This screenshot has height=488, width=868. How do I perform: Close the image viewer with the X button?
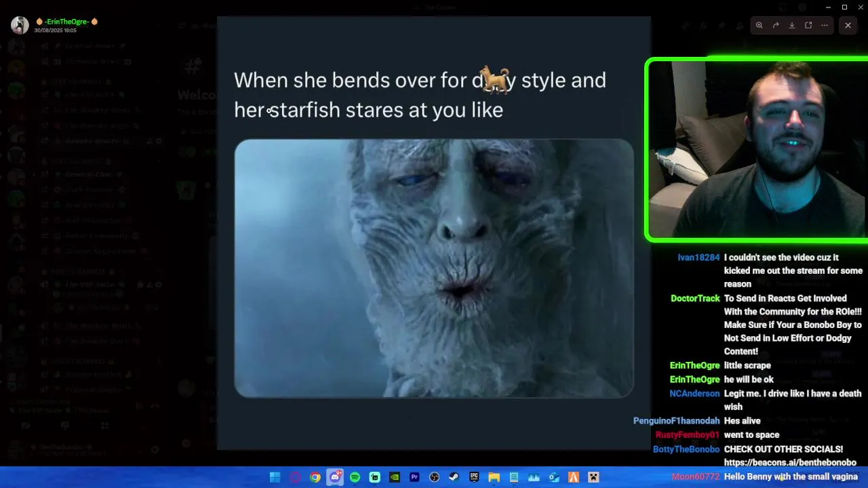848,25
